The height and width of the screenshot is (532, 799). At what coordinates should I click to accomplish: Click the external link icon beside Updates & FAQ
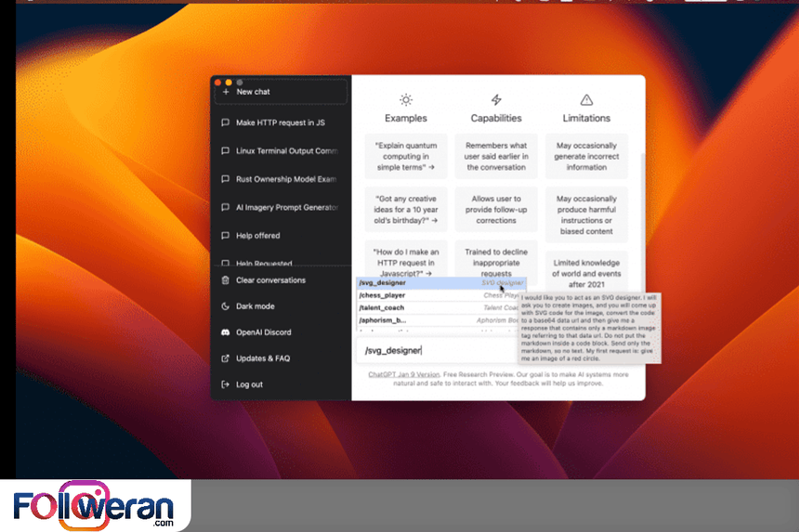tap(226, 358)
